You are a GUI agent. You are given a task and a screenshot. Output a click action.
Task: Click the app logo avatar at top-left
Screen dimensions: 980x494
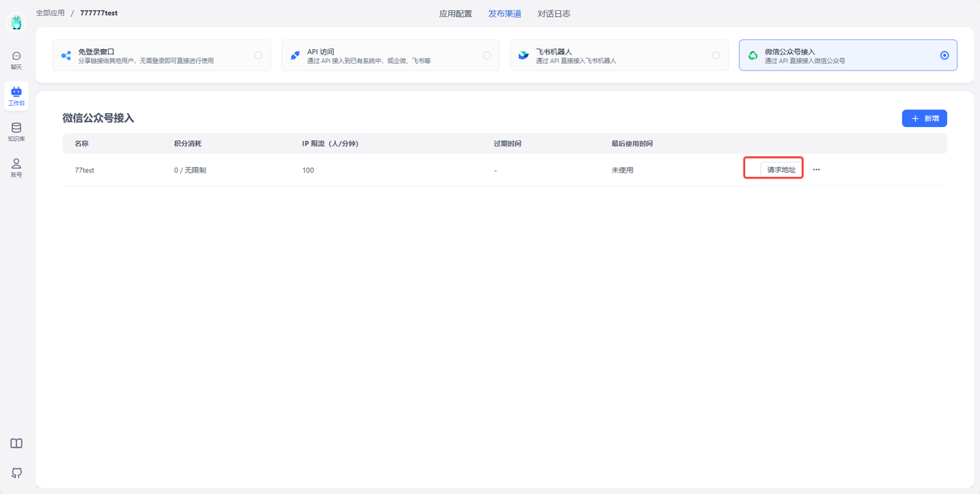16,23
